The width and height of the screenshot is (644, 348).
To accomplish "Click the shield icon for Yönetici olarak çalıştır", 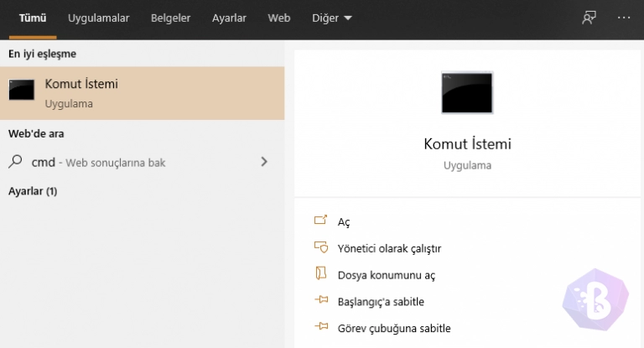I will pyautogui.click(x=319, y=247).
